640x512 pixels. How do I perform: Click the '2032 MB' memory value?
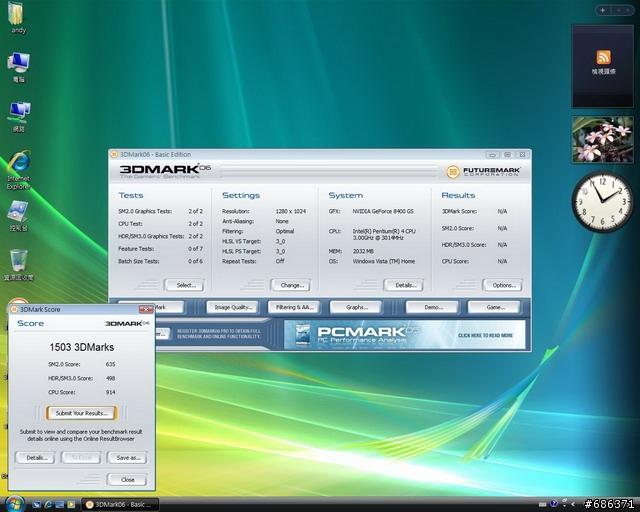363,251
